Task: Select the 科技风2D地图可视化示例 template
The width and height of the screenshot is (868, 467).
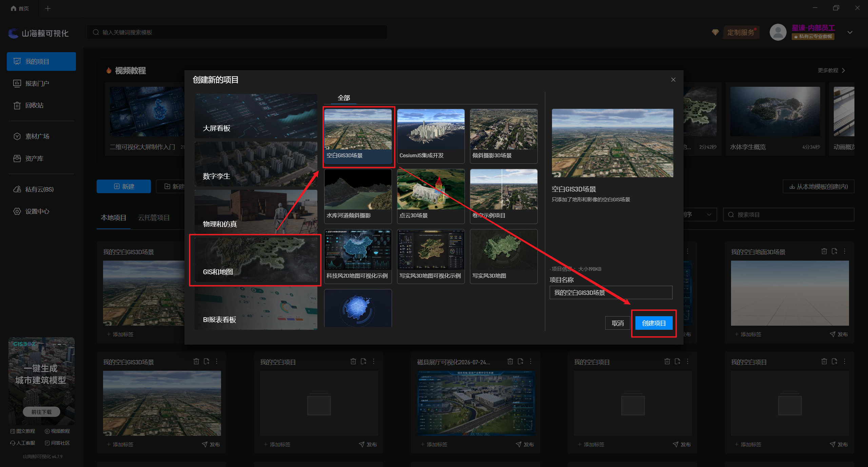Action: coord(358,257)
